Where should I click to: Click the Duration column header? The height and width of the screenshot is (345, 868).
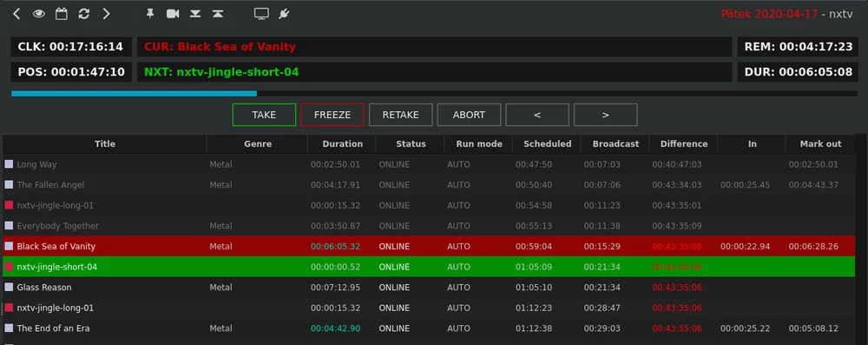click(342, 143)
